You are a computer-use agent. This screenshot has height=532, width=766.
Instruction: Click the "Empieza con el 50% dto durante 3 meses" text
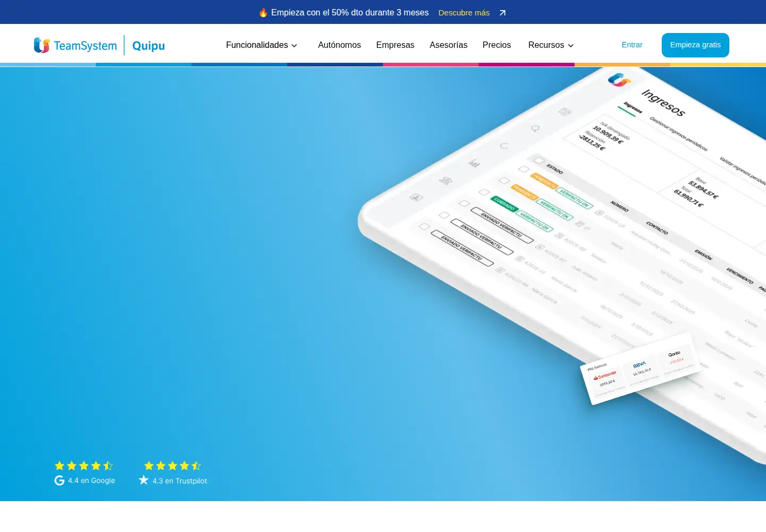350,13
